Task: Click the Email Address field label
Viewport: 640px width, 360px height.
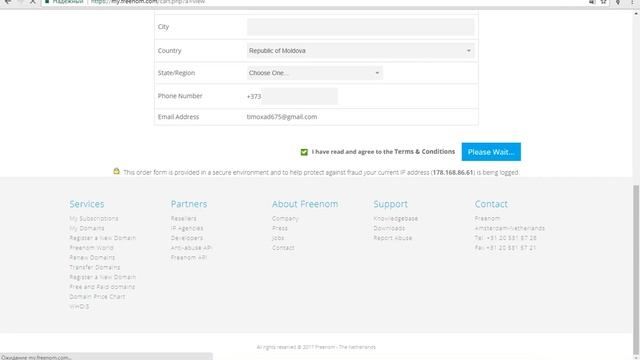Action: click(178, 117)
